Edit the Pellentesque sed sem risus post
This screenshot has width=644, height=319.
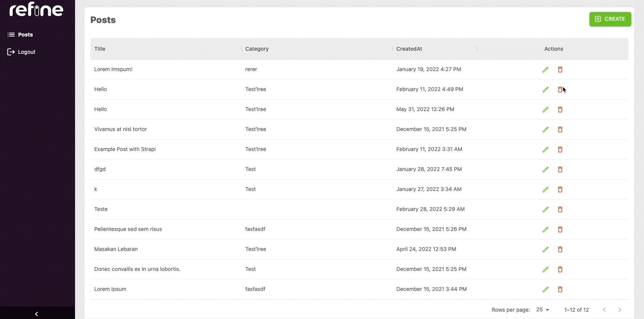click(545, 229)
